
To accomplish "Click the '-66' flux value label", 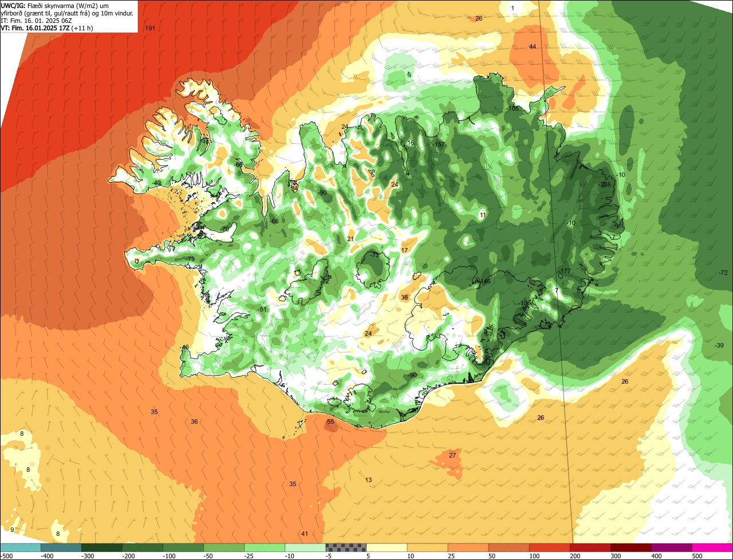I will coord(274,222).
